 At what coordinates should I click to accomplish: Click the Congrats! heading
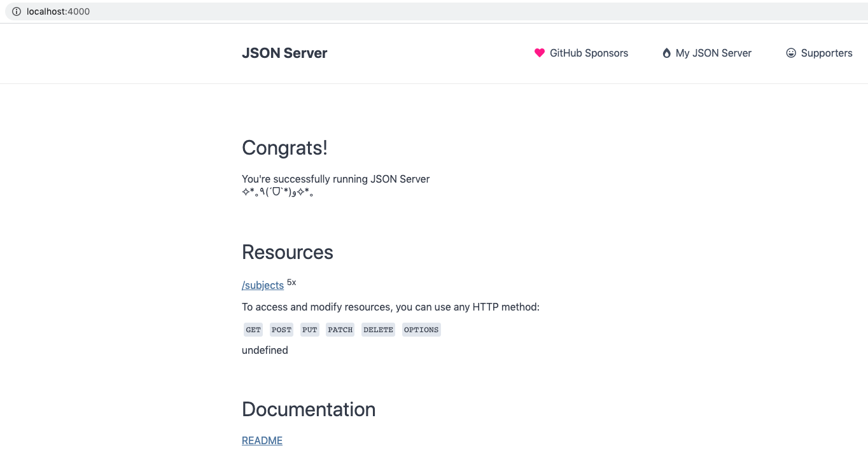284,148
